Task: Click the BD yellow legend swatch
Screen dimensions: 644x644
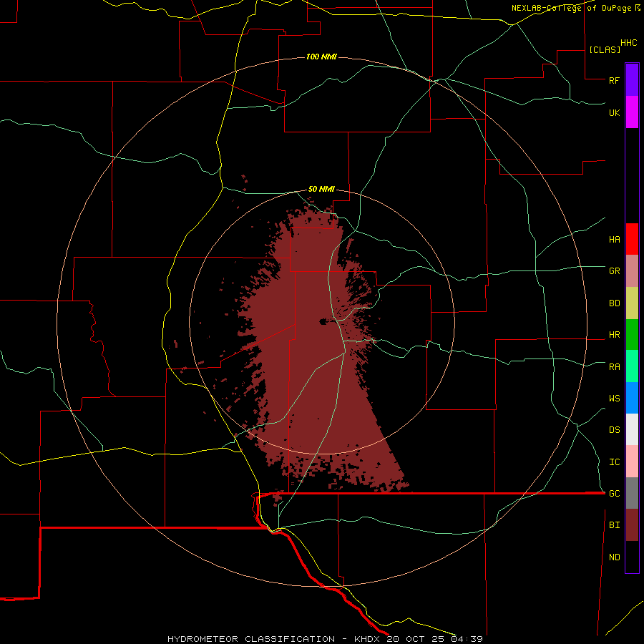Action: [632, 303]
